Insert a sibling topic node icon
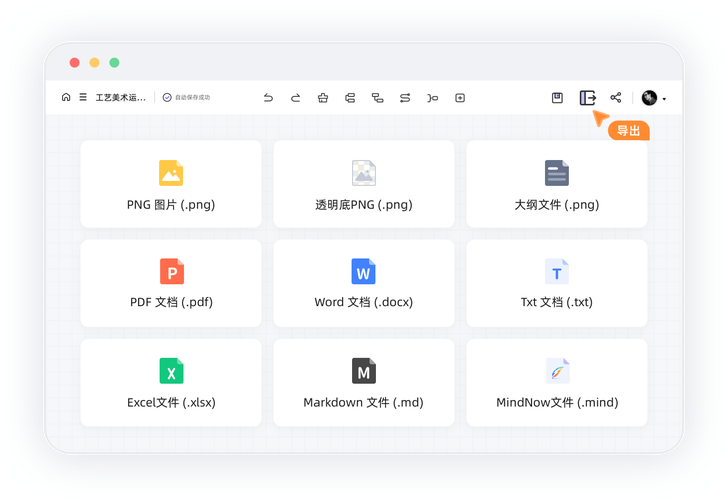Image resolution: width=728 pixels, height=500 pixels. point(350,98)
